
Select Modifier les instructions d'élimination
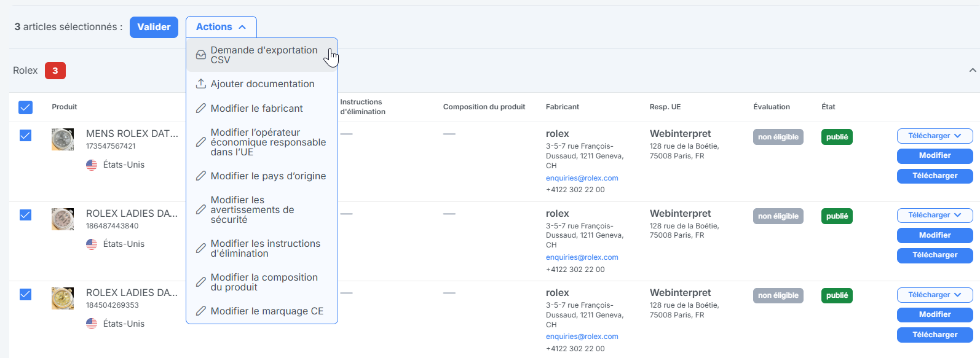(x=262, y=248)
